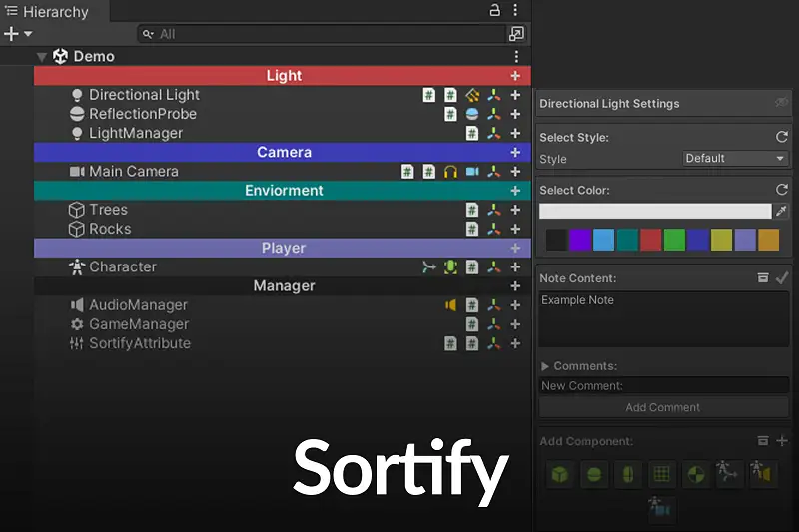Collapse the Demo scene foldout arrow
799x532 pixels.
pos(42,57)
